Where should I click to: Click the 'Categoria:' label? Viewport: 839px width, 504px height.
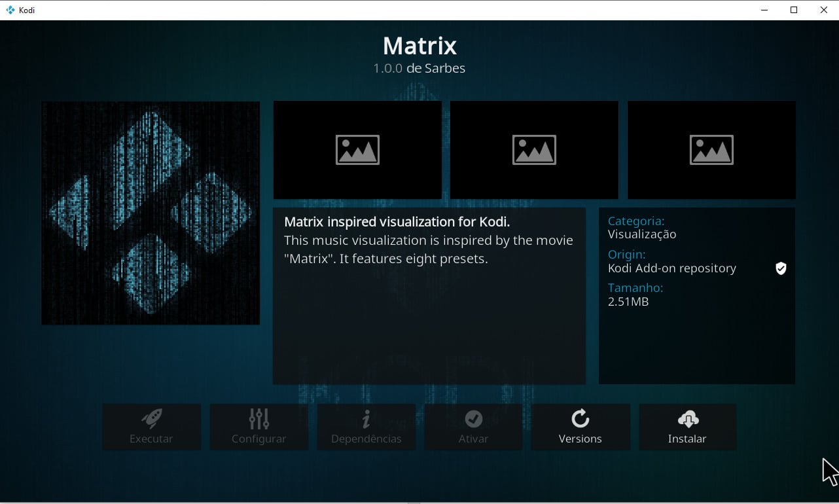tap(636, 221)
